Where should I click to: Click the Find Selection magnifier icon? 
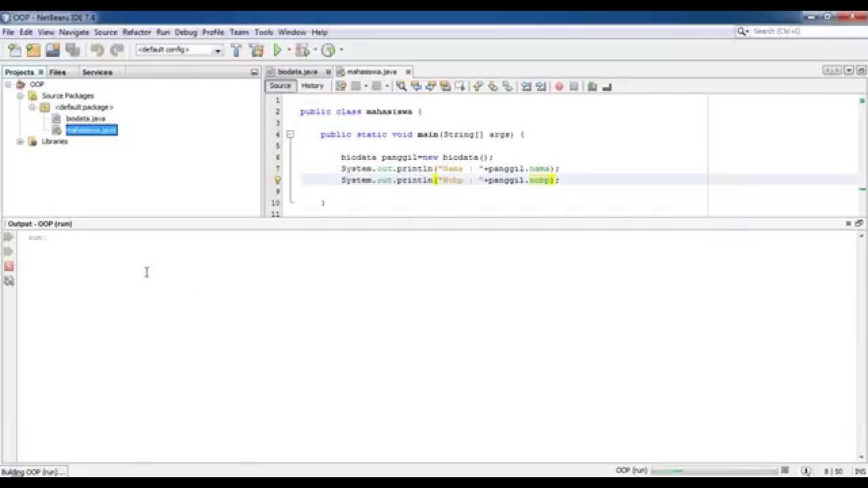(401, 86)
